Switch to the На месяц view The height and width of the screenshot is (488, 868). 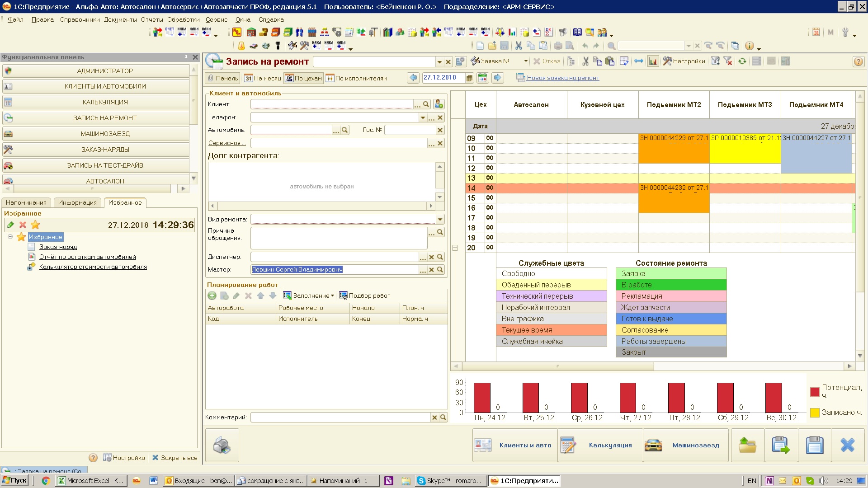point(263,78)
